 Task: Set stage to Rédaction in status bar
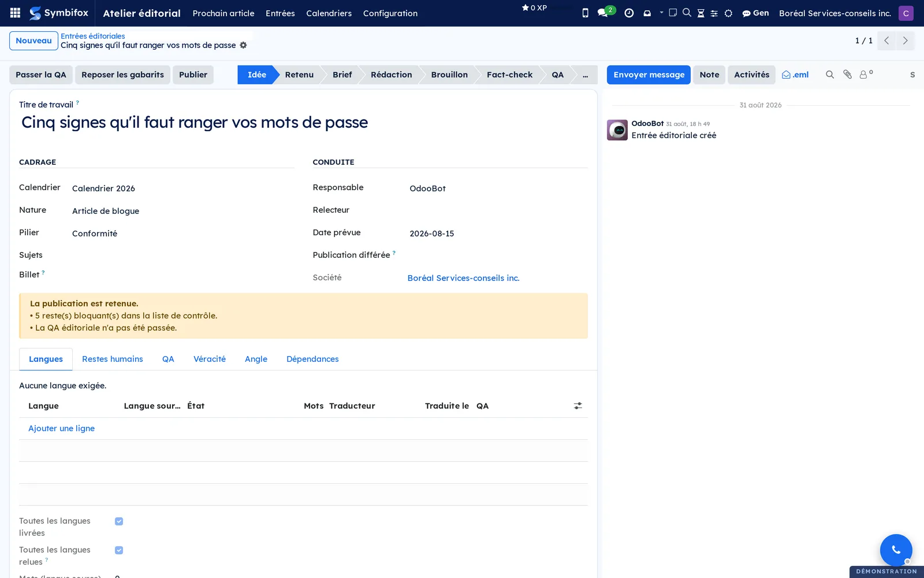391,75
